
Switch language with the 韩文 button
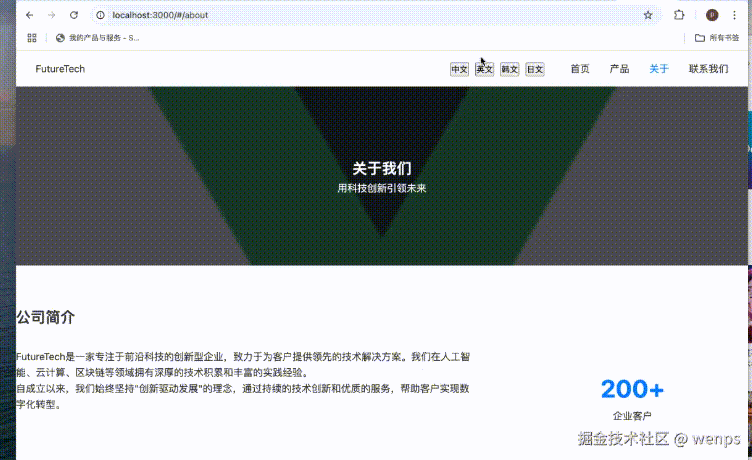point(509,69)
